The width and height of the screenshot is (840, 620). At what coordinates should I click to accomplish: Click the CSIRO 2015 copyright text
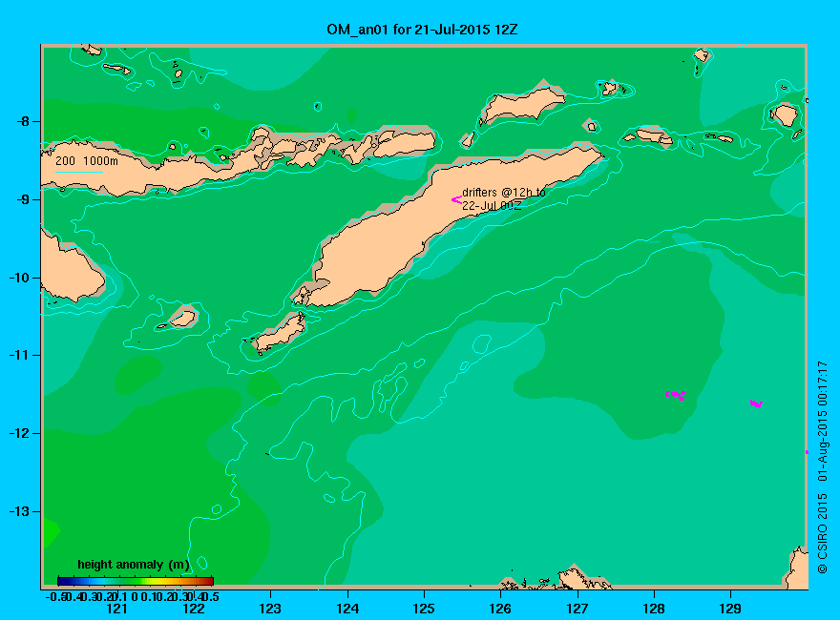(822, 534)
